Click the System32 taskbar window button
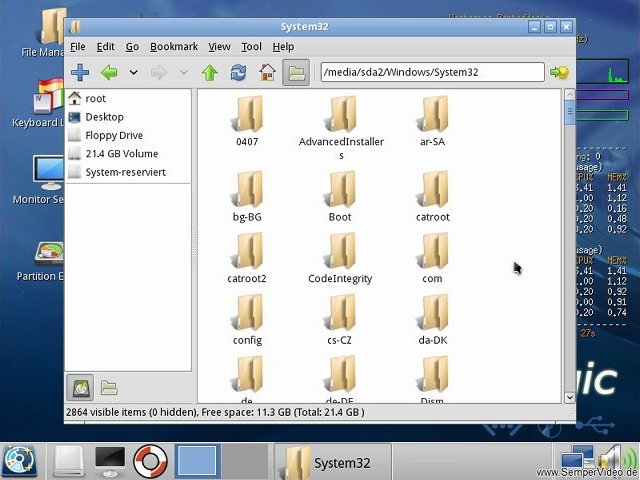The width and height of the screenshot is (640, 480). pos(330,462)
